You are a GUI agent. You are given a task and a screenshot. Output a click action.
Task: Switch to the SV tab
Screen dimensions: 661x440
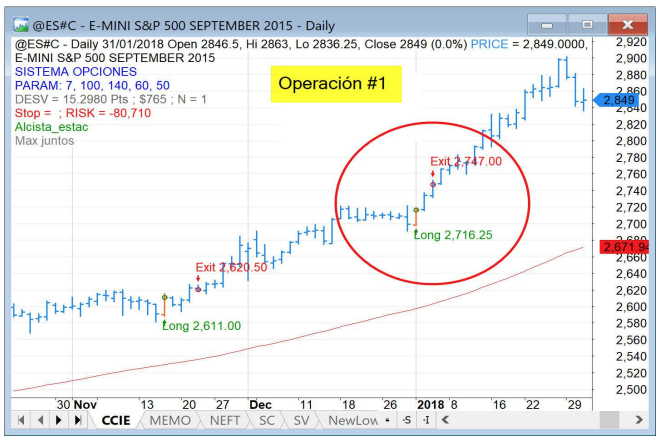click(301, 420)
